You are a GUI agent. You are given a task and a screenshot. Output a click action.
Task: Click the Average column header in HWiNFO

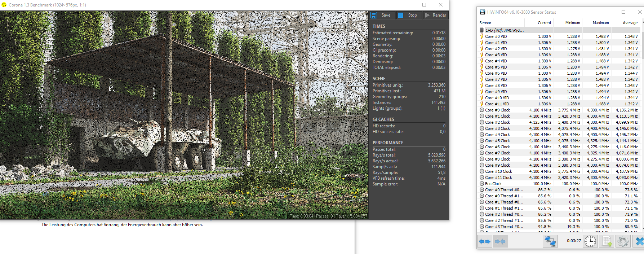tap(625, 23)
